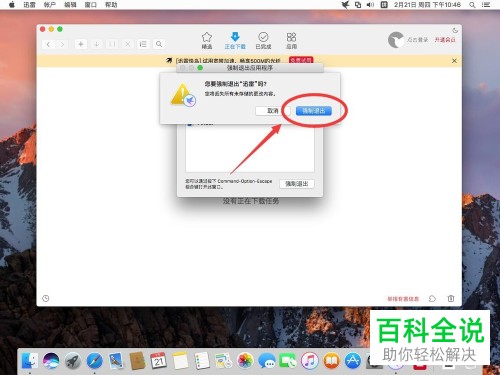Open Launchpad from the Dock
500x375 pixels.
point(73,361)
